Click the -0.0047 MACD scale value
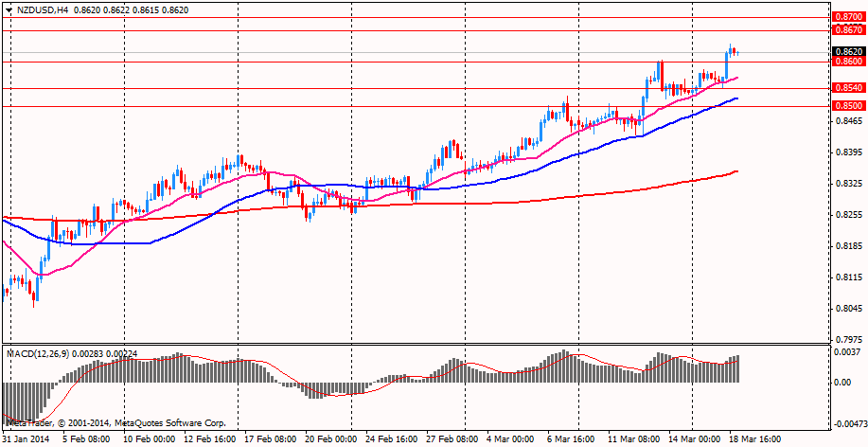Viewport: 868px width, 447px height. 848,425
